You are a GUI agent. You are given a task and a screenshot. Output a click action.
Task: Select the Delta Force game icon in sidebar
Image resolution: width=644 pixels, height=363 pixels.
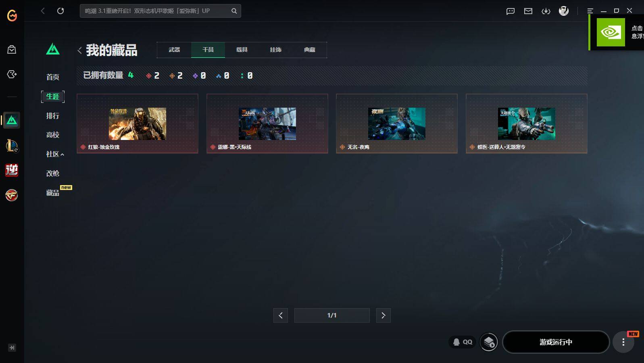(x=12, y=120)
